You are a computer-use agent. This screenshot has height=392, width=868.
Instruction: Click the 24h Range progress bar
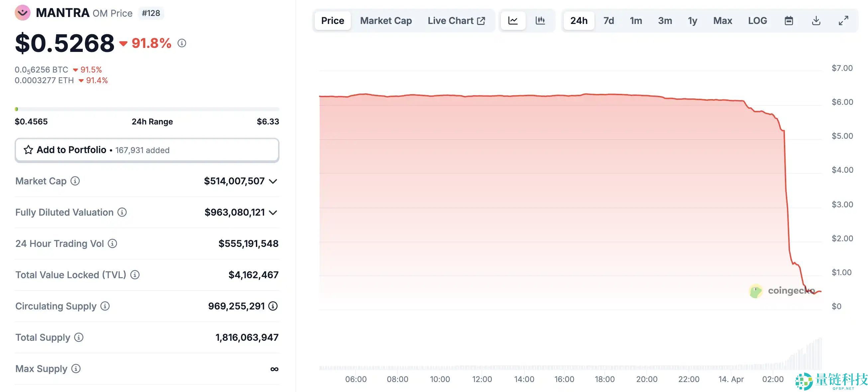tap(147, 109)
